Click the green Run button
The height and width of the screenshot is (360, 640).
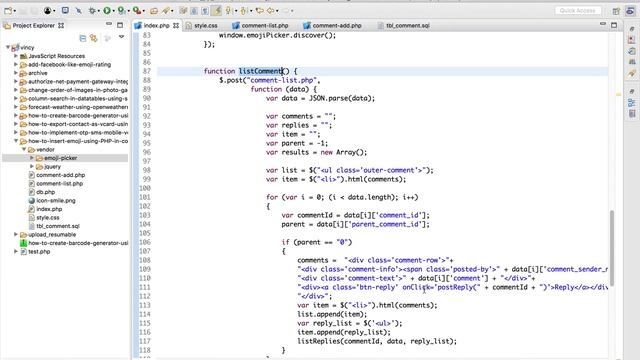(107, 11)
